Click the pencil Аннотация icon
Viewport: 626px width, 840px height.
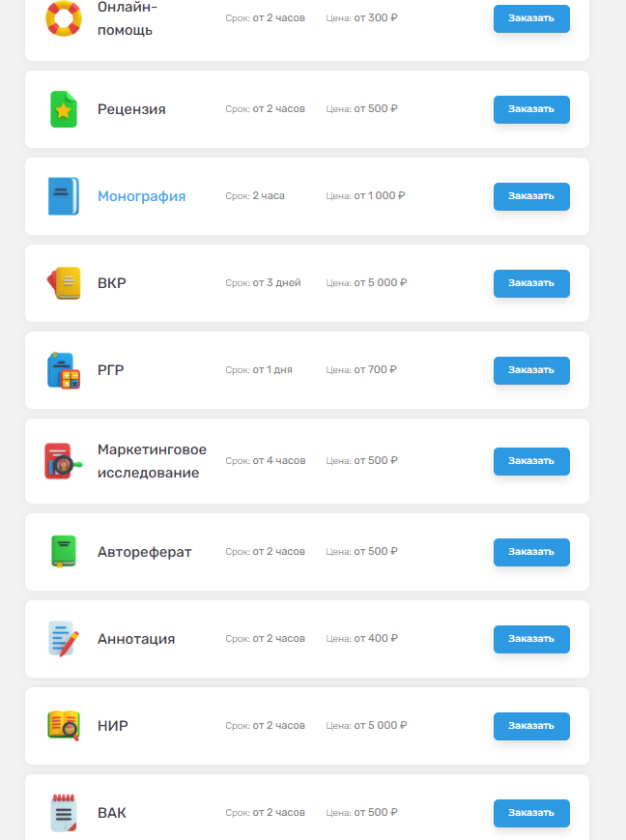click(x=64, y=639)
